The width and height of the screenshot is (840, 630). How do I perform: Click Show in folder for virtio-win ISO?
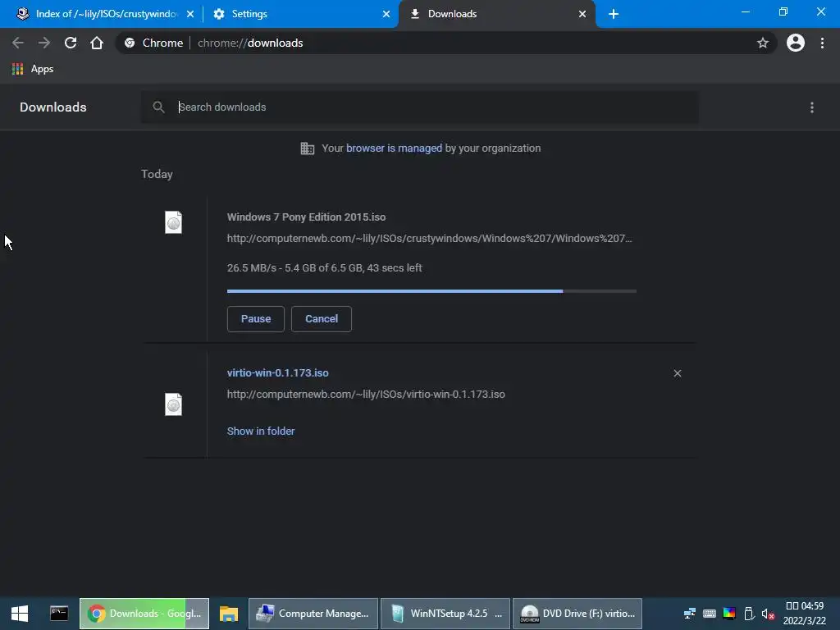[x=261, y=431]
